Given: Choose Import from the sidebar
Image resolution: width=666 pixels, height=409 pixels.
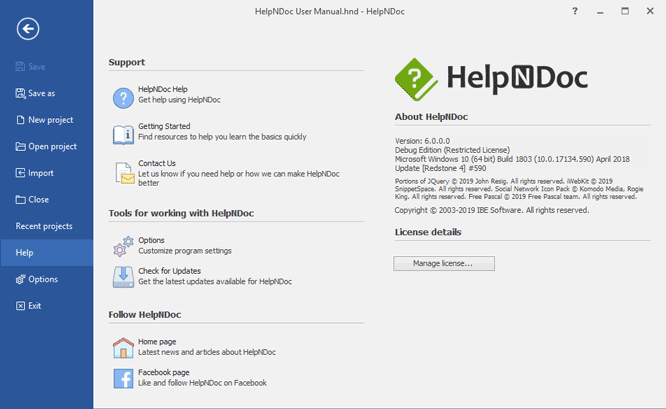Looking at the screenshot, I should tap(41, 173).
